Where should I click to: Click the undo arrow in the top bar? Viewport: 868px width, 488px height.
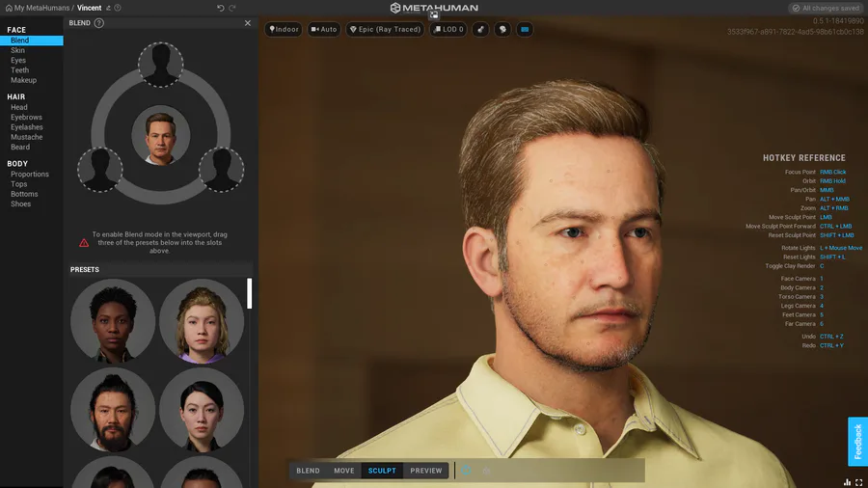[220, 9]
